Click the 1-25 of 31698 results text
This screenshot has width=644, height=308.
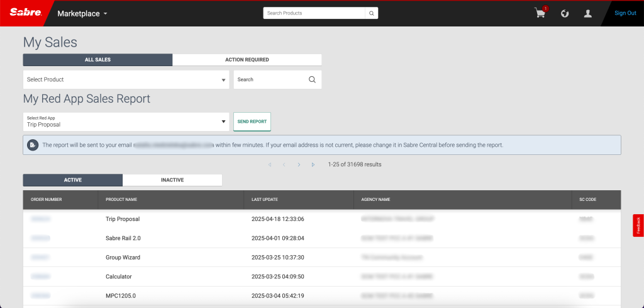(x=355, y=164)
